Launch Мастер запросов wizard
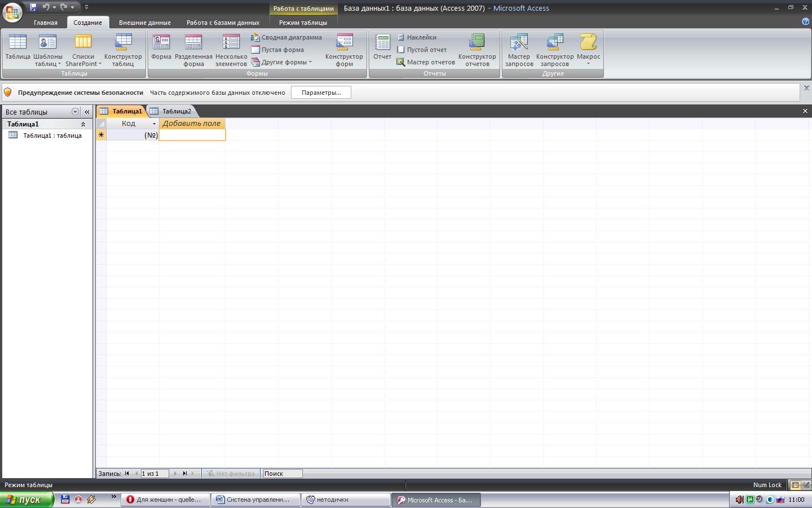The height and width of the screenshot is (508, 812). coord(519,50)
